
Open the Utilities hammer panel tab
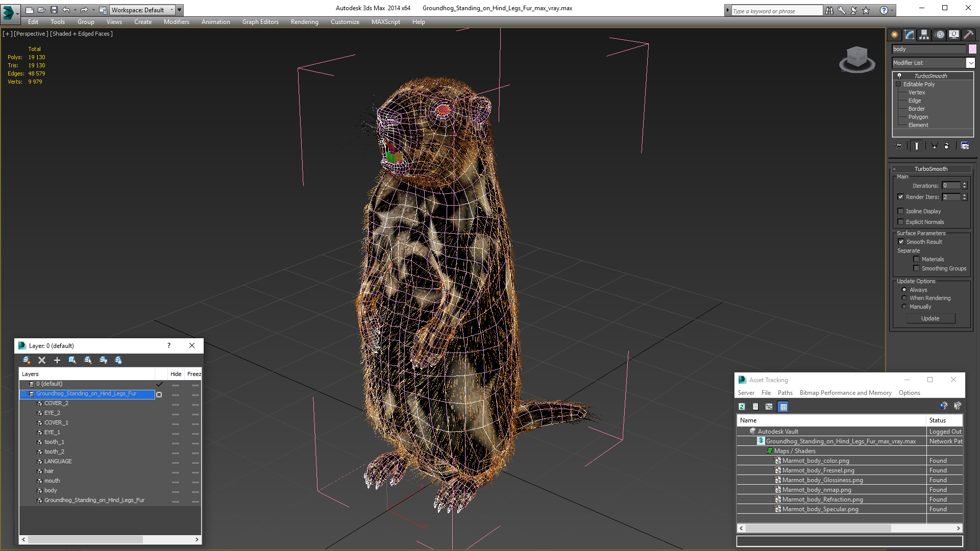pos(968,35)
